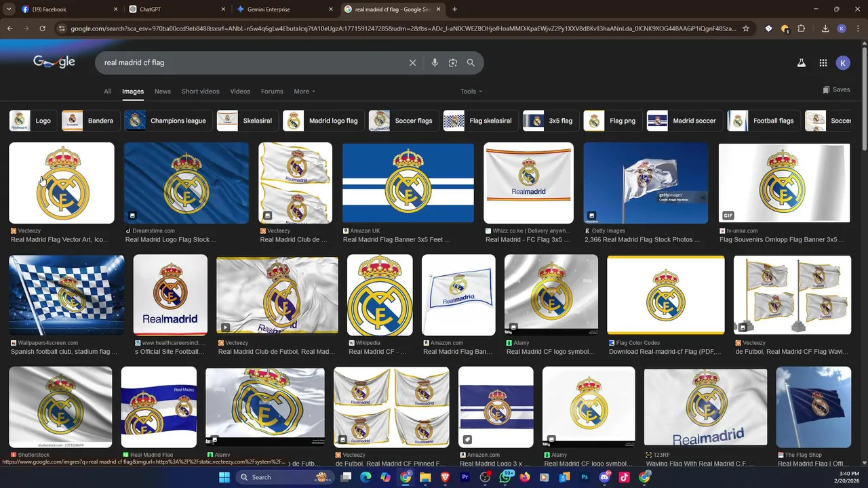Clear the search box with the X icon
868x488 pixels.
pos(412,62)
